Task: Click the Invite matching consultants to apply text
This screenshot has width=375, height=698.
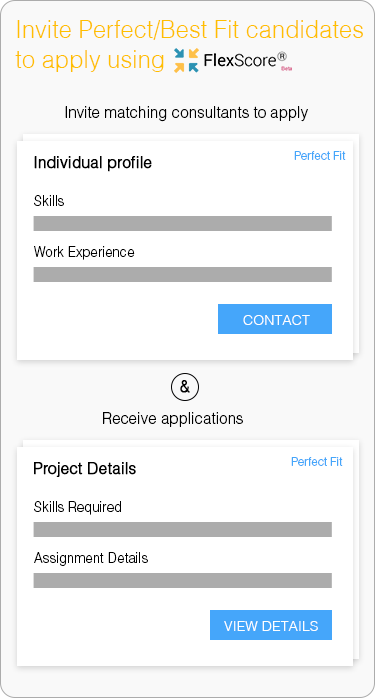Action: click(x=186, y=113)
